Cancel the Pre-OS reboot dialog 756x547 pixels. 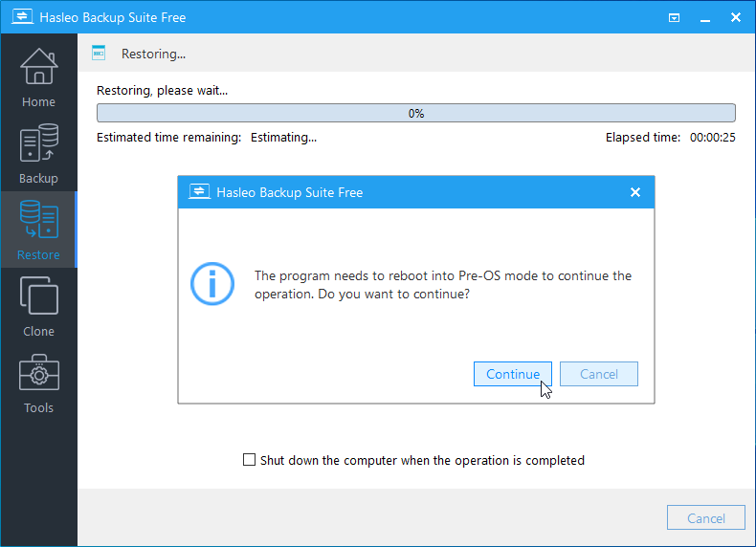[598, 374]
